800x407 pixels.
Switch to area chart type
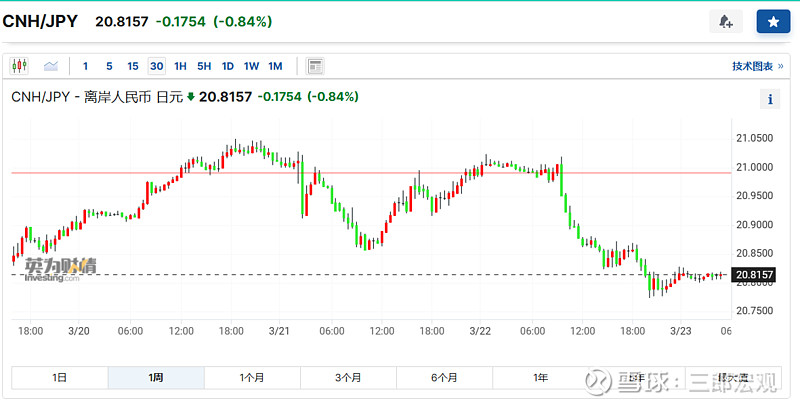tap(50, 66)
